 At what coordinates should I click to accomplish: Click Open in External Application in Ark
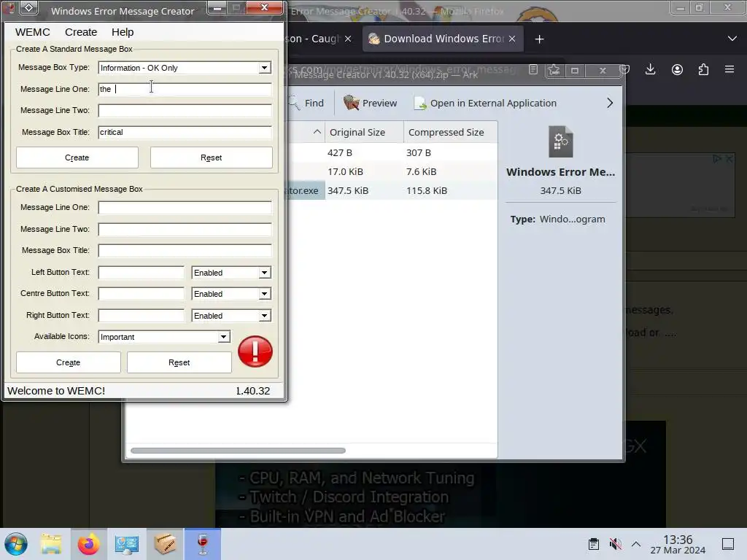click(x=485, y=103)
